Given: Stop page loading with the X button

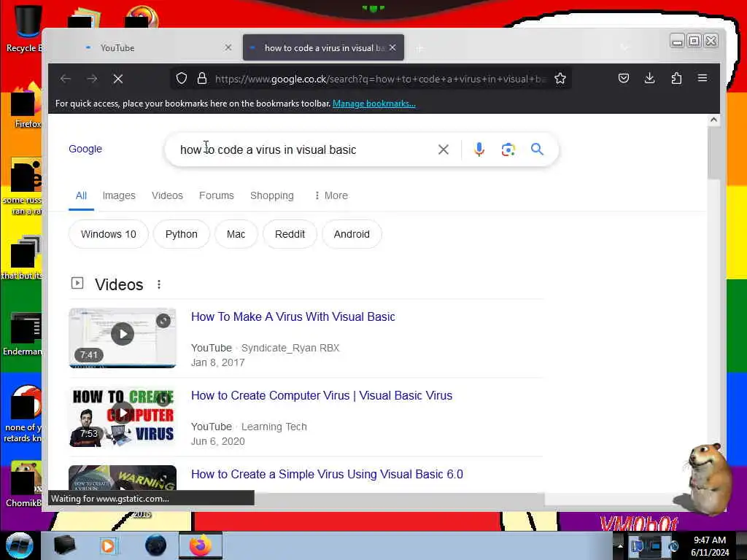Looking at the screenshot, I should [x=118, y=79].
